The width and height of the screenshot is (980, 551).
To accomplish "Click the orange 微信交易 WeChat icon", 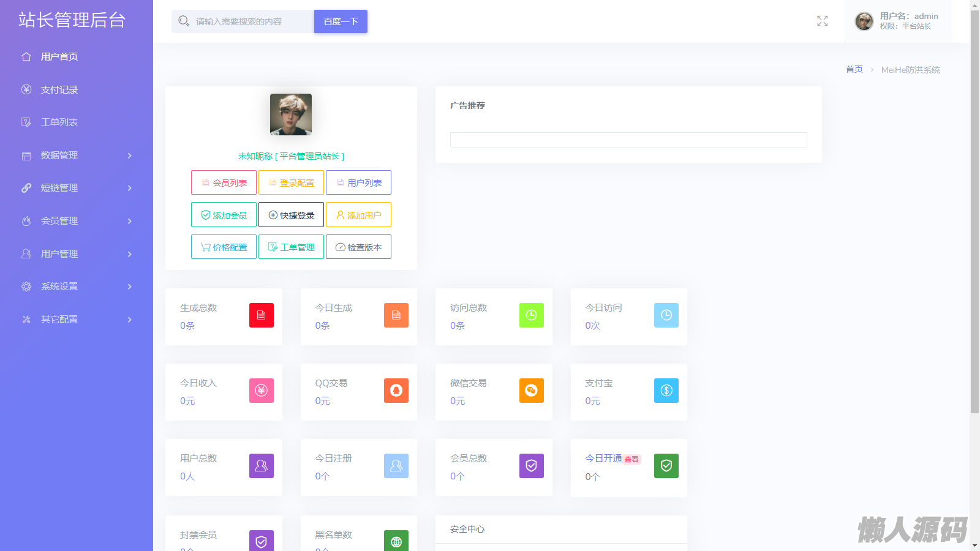I will click(532, 391).
